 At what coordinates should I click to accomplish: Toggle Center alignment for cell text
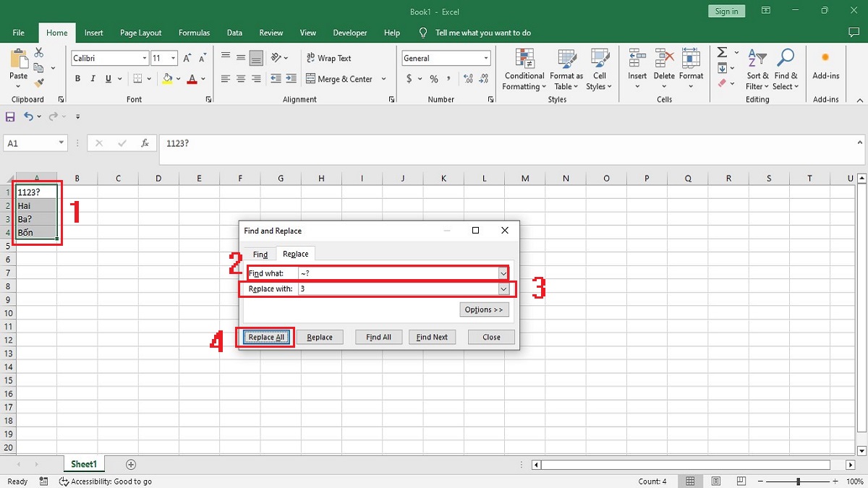[241, 79]
